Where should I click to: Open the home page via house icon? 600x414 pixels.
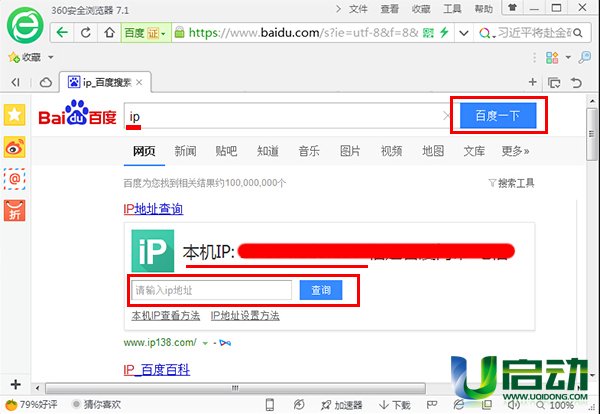[109, 33]
